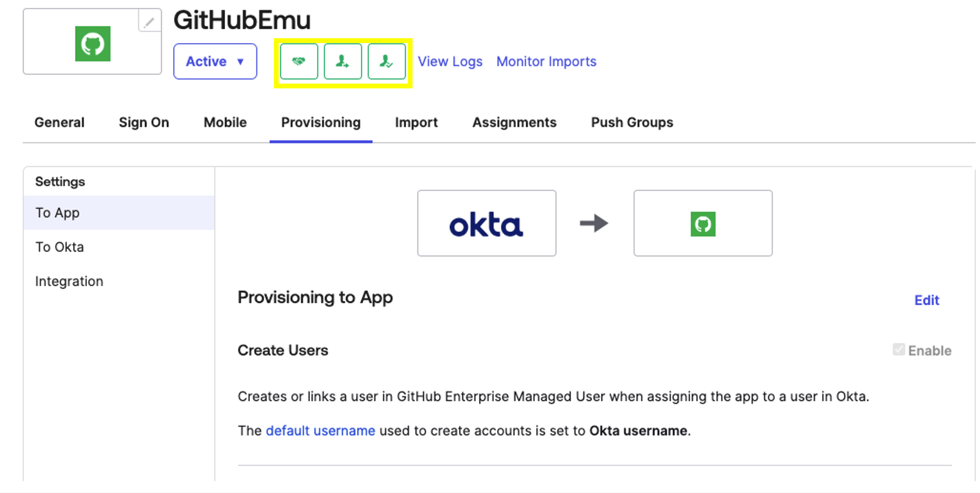Switch to the General tab
Screen dimensions: 980x493
pyautogui.click(x=59, y=123)
